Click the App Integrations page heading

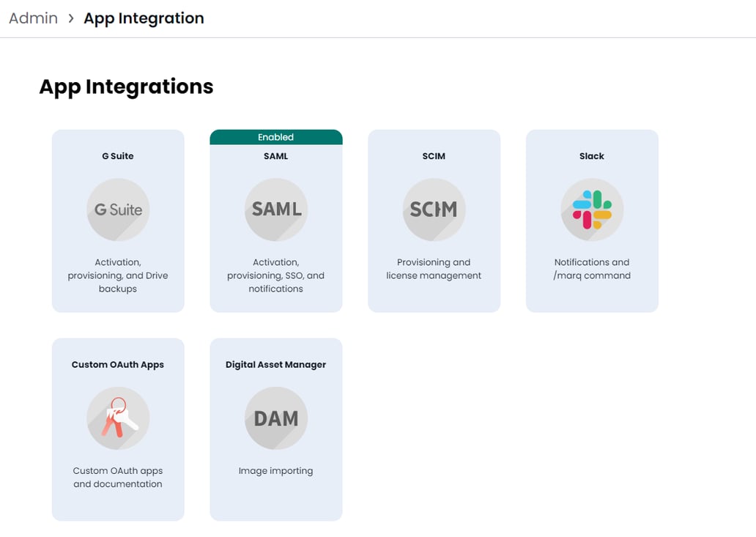[126, 86]
